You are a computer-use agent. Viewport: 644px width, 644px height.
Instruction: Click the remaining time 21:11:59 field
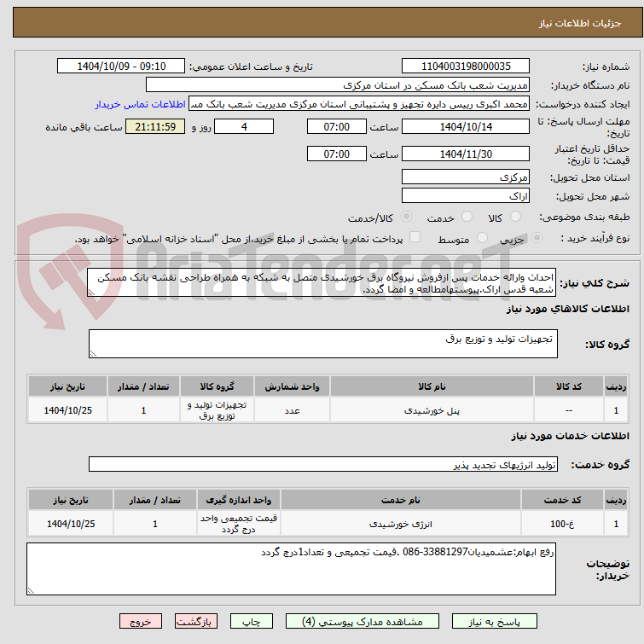(x=155, y=126)
